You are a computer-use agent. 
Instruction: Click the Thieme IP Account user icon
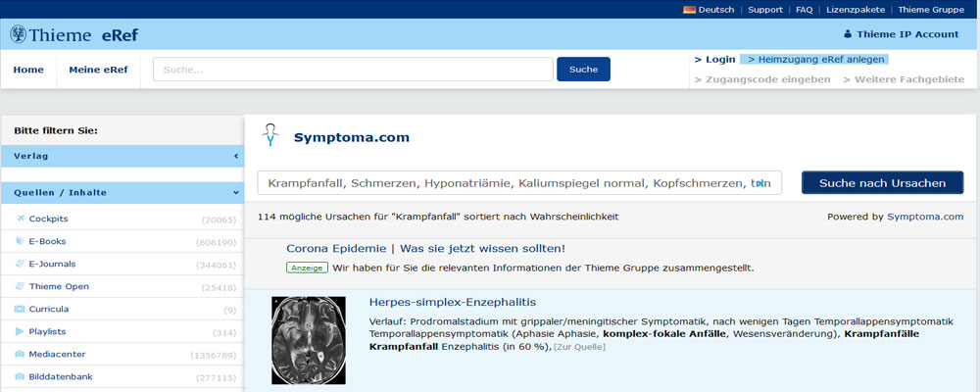click(848, 34)
